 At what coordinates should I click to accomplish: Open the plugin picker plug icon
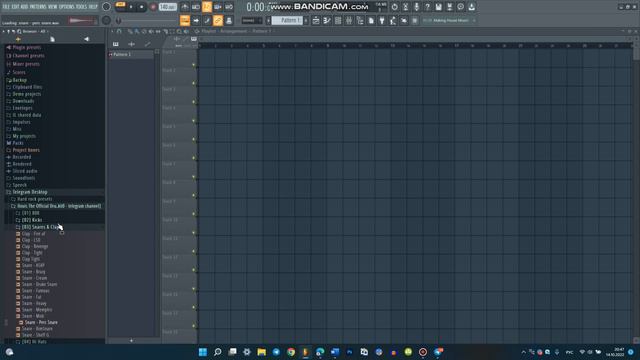tap(382, 20)
